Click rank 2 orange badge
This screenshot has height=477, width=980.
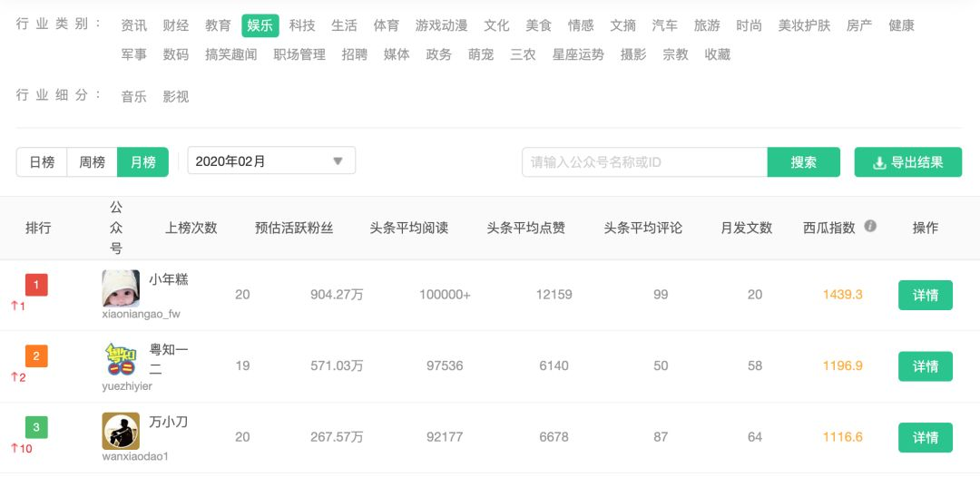pyautogui.click(x=36, y=356)
